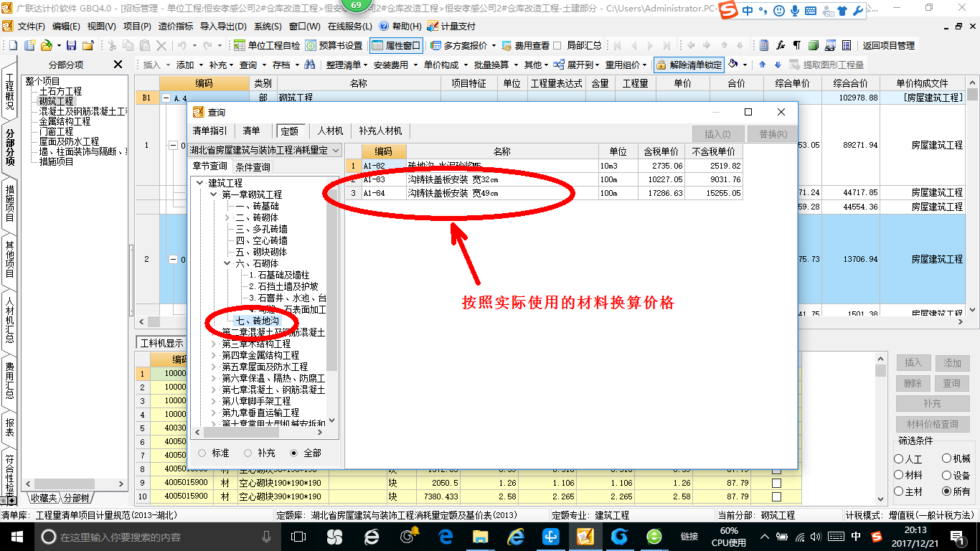
Task: Select 七、砖地沟 tree item
Action: (257, 321)
